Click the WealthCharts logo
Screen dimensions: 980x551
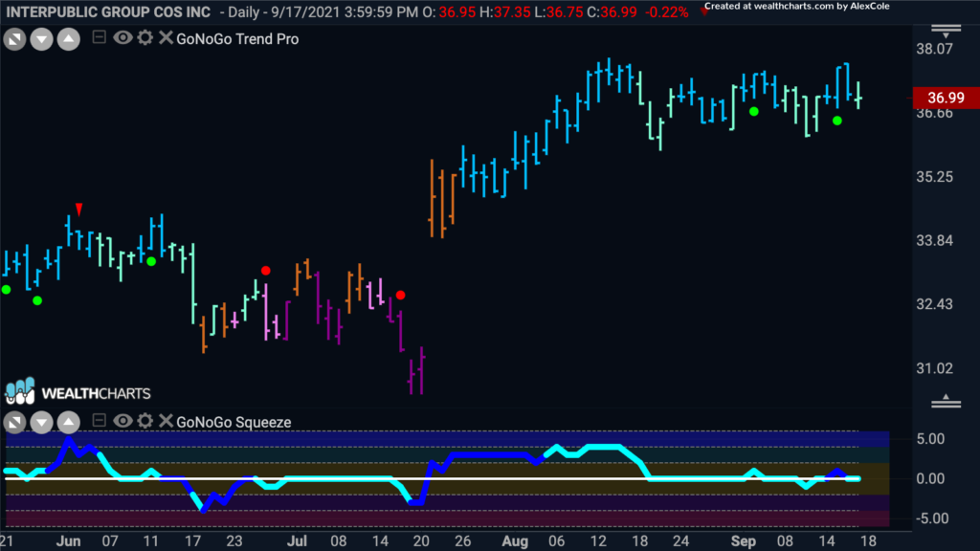[x=78, y=391]
